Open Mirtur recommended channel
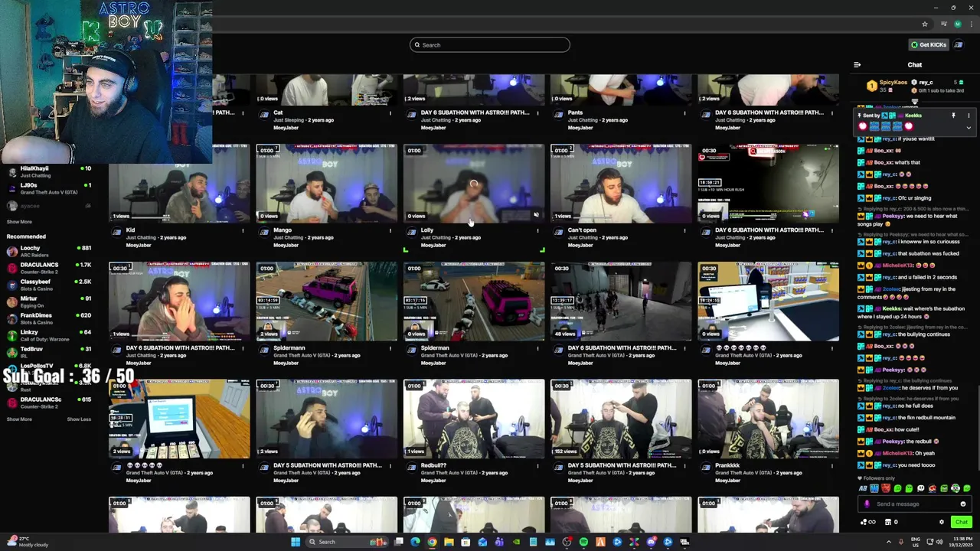This screenshot has height=551, width=980. click(x=48, y=302)
